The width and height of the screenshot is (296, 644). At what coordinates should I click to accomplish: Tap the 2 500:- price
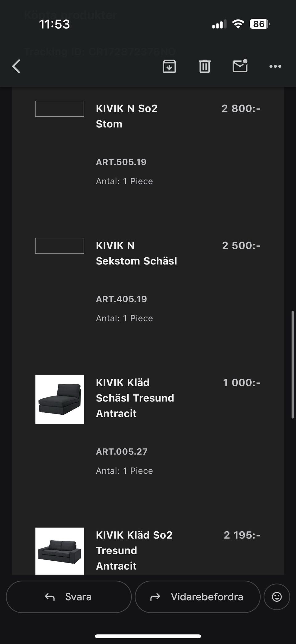(x=241, y=246)
